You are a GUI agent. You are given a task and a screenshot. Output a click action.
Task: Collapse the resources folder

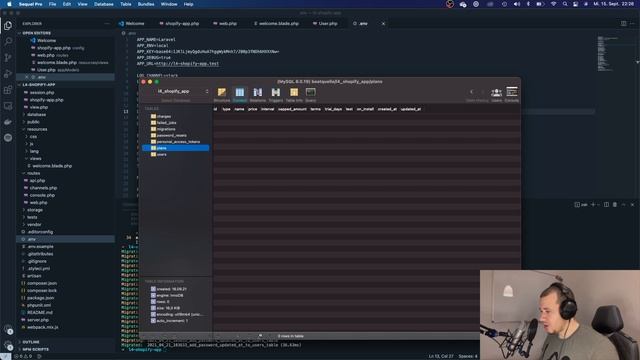[x=37, y=129]
